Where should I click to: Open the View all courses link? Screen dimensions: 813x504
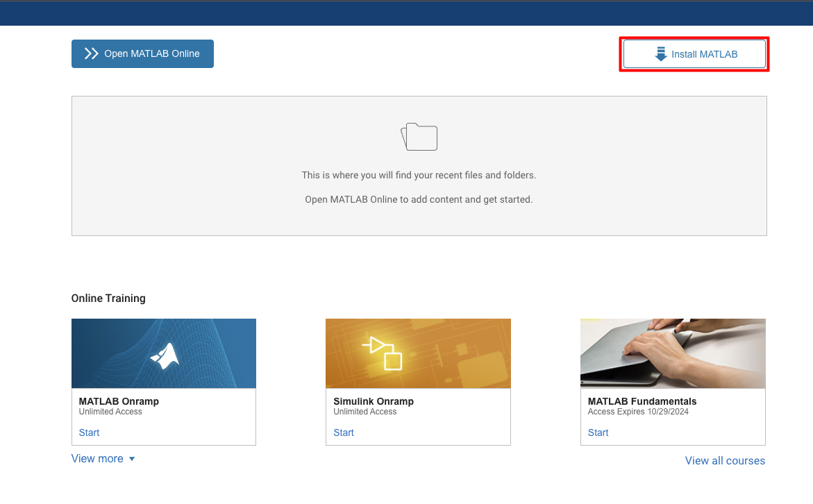[x=725, y=461]
